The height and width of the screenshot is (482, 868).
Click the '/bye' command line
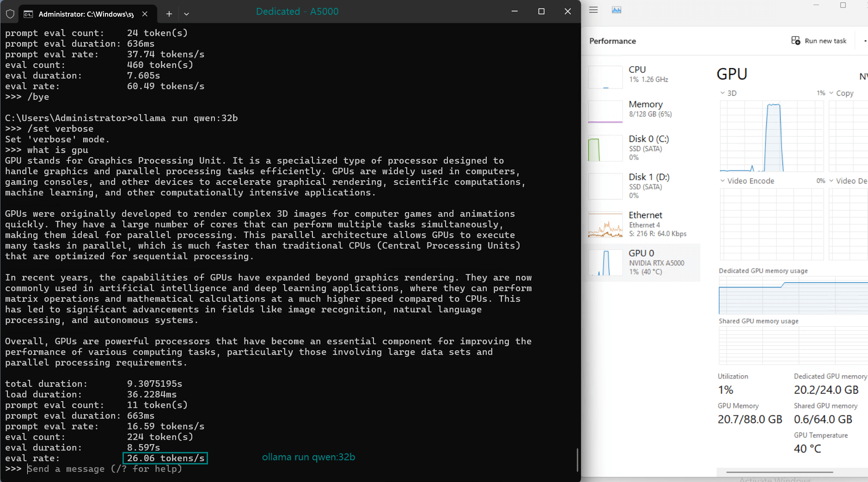(27, 97)
